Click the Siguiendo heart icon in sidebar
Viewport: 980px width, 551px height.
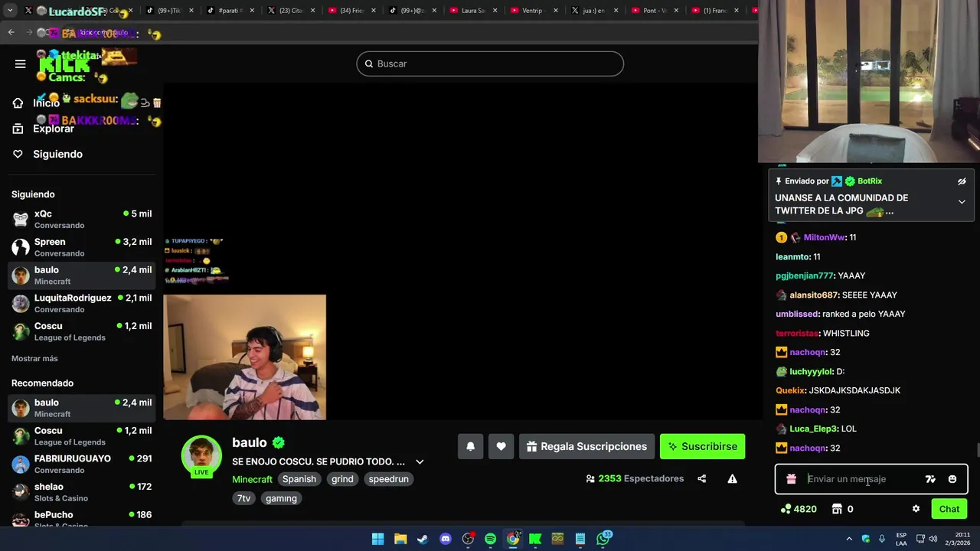point(18,154)
